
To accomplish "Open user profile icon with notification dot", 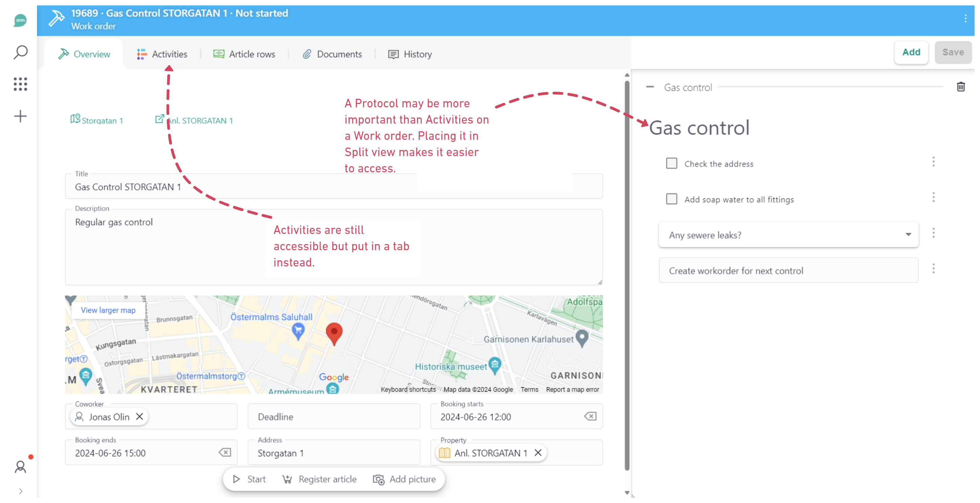I will (x=21, y=467).
